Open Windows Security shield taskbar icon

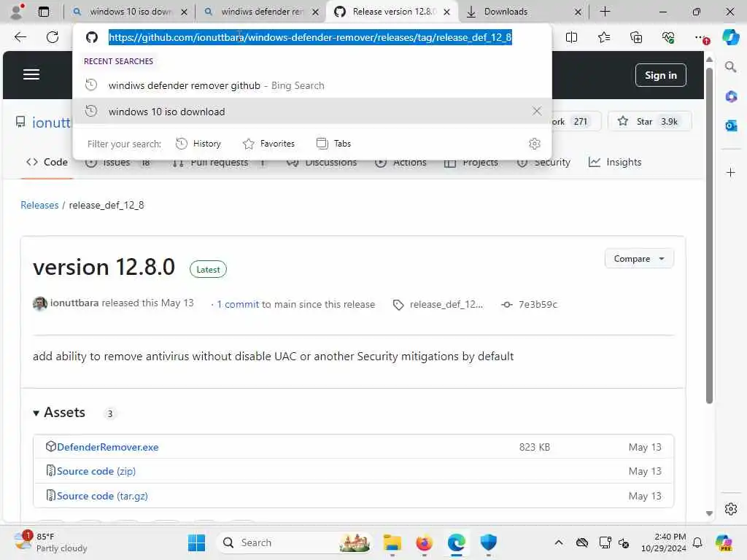[488, 542]
